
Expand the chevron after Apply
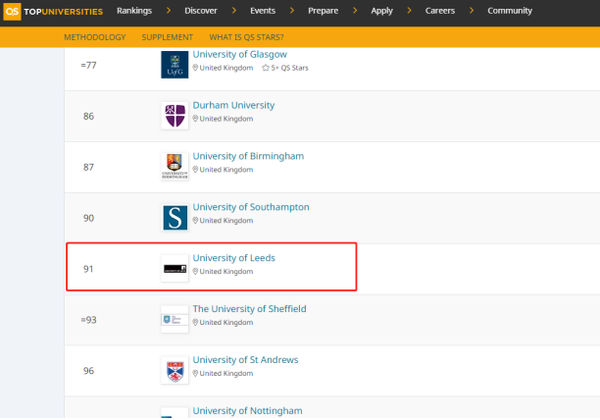click(409, 11)
